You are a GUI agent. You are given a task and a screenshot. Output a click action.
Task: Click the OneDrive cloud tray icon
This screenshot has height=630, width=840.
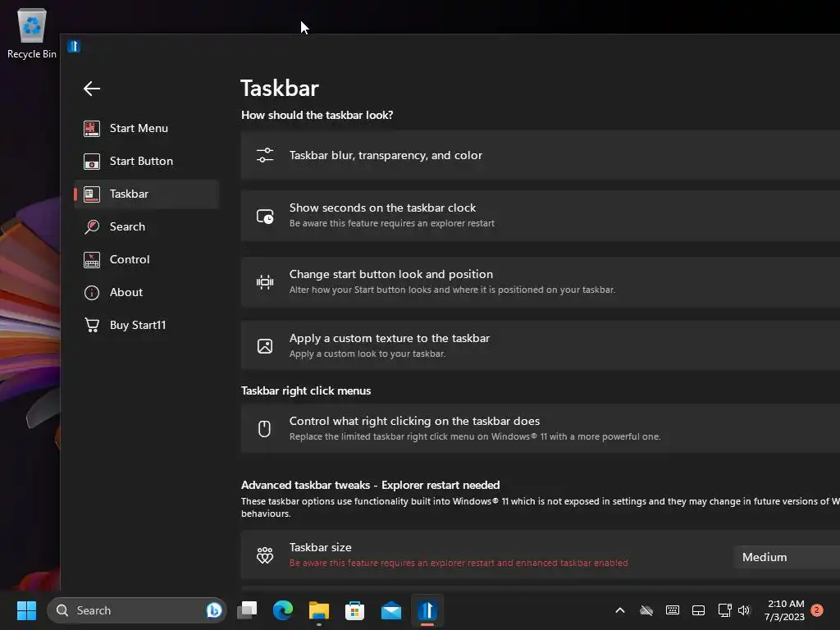tap(646, 610)
